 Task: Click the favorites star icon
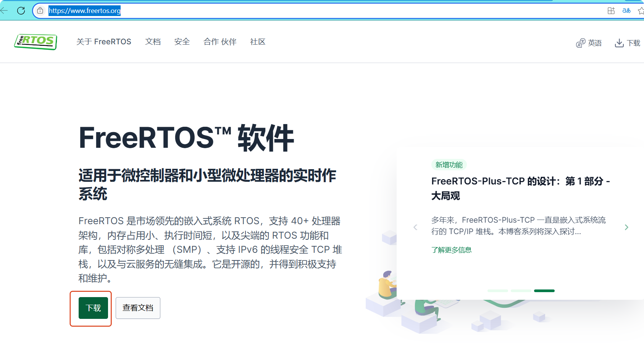click(641, 11)
